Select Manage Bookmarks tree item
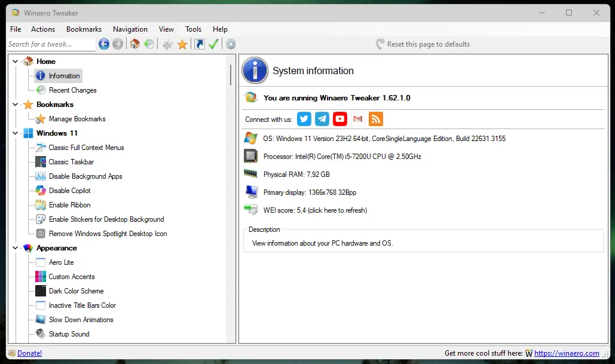 pyautogui.click(x=77, y=119)
